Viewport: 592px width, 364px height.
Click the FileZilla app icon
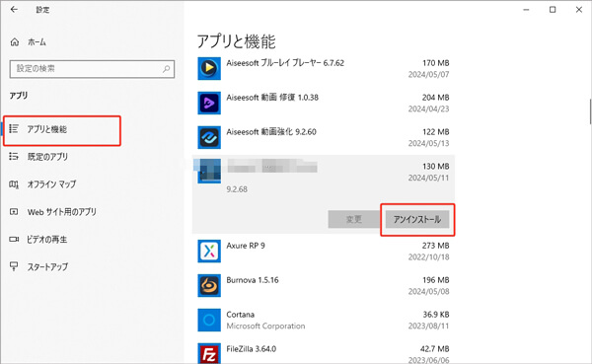pyautogui.click(x=209, y=353)
